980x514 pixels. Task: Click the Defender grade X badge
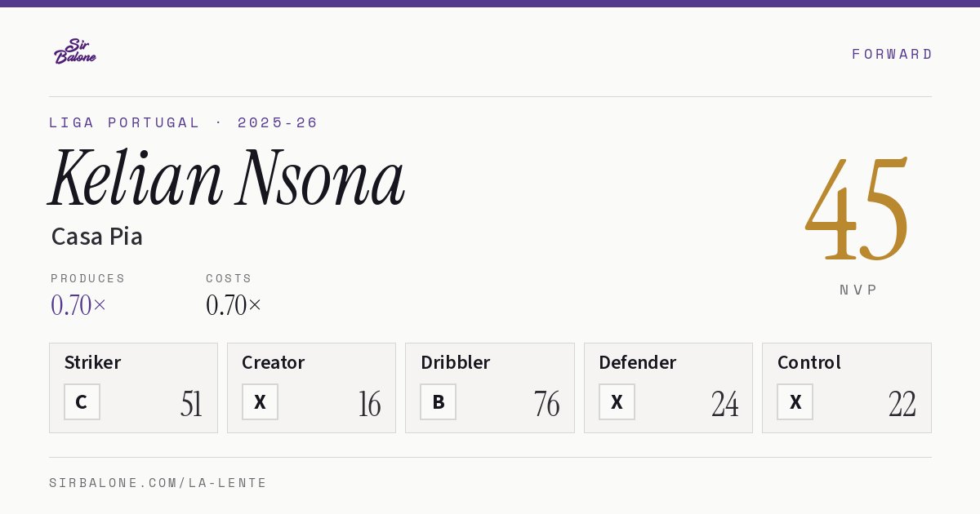617,401
